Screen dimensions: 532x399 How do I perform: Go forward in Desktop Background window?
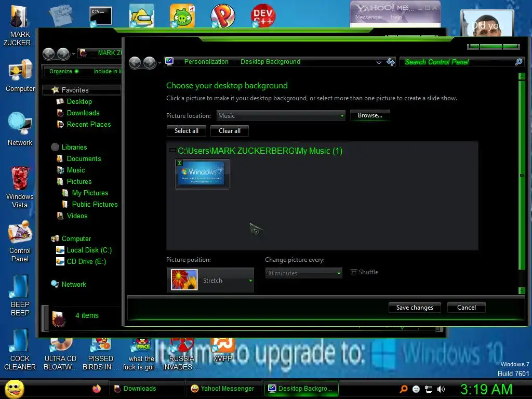coord(149,62)
